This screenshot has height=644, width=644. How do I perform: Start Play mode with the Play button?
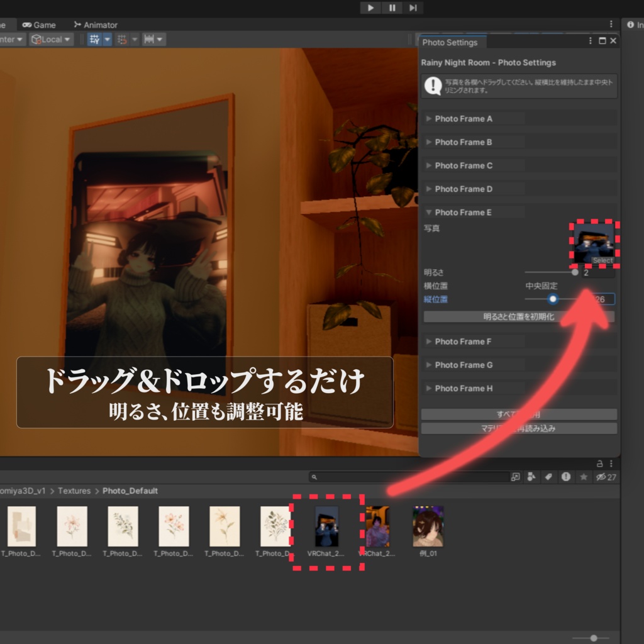(x=370, y=8)
